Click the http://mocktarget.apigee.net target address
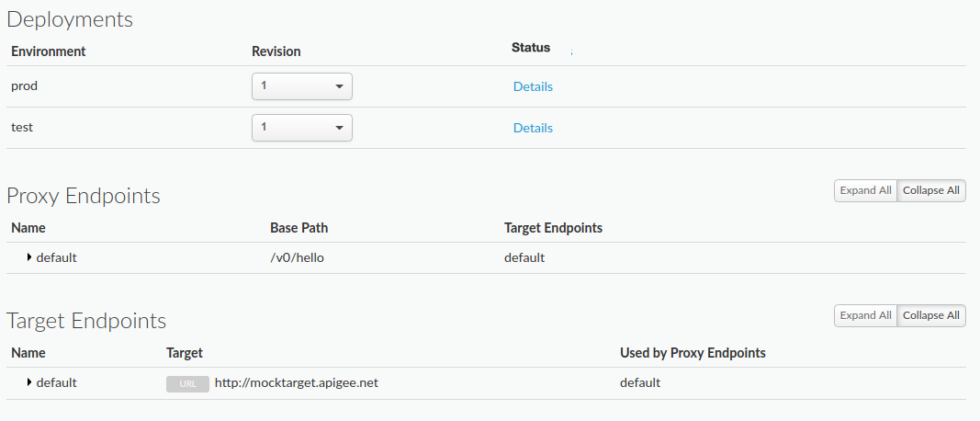Viewport: 980px width, 421px height. 296,382
